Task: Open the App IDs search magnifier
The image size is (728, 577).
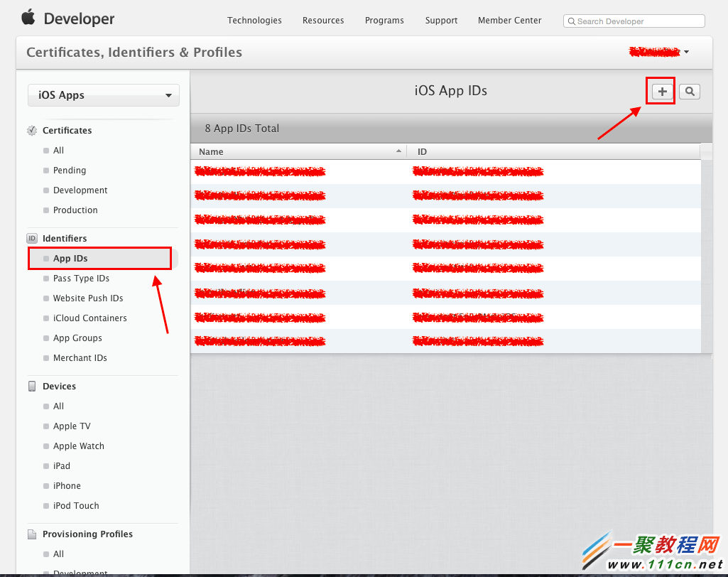Action: (x=690, y=92)
